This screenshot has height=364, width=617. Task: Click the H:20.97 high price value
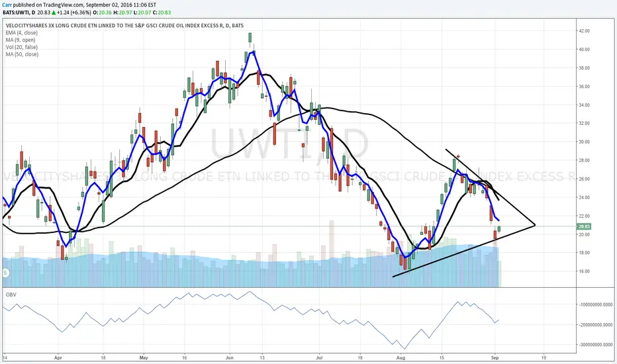point(122,13)
